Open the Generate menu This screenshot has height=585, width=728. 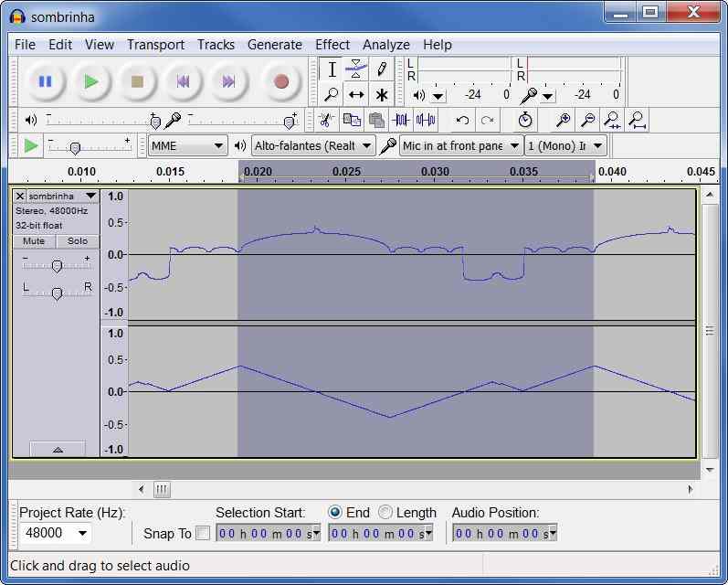274,45
